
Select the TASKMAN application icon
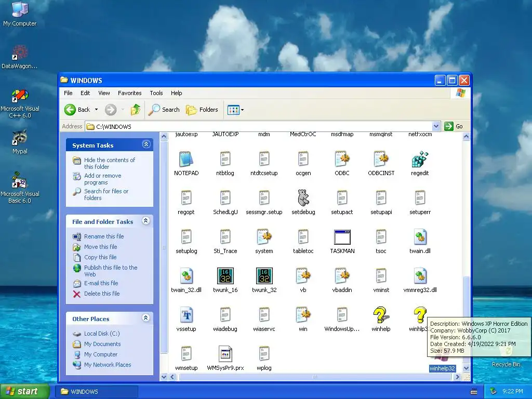(342, 237)
